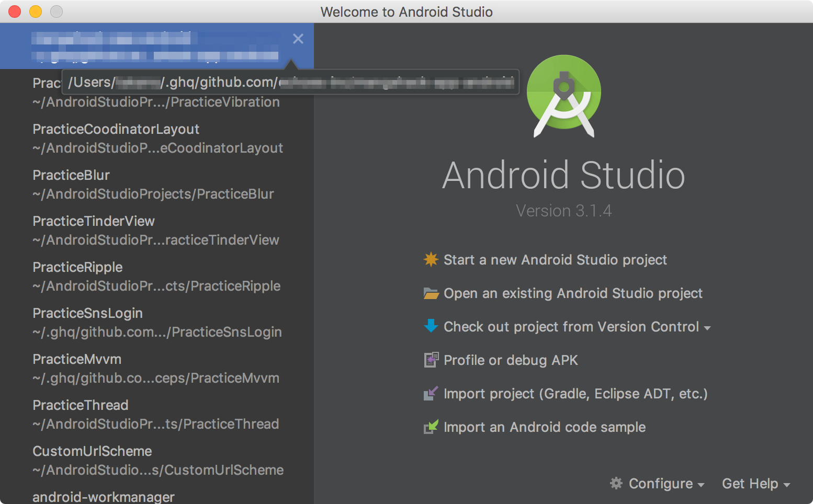Open the PracticeBlur project
Image resolution: width=813 pixels, height=504 pixels.
point(71,175)
